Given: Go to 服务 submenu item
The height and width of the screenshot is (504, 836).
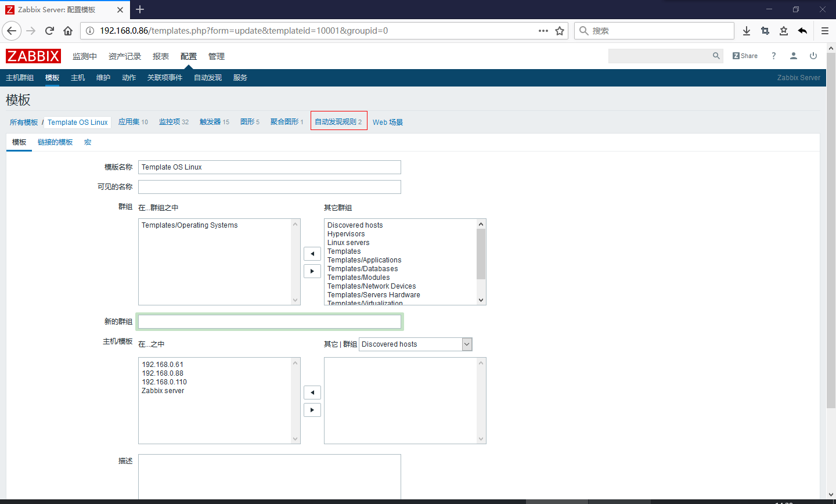Looking at the screenshot, I should (240, 78).
